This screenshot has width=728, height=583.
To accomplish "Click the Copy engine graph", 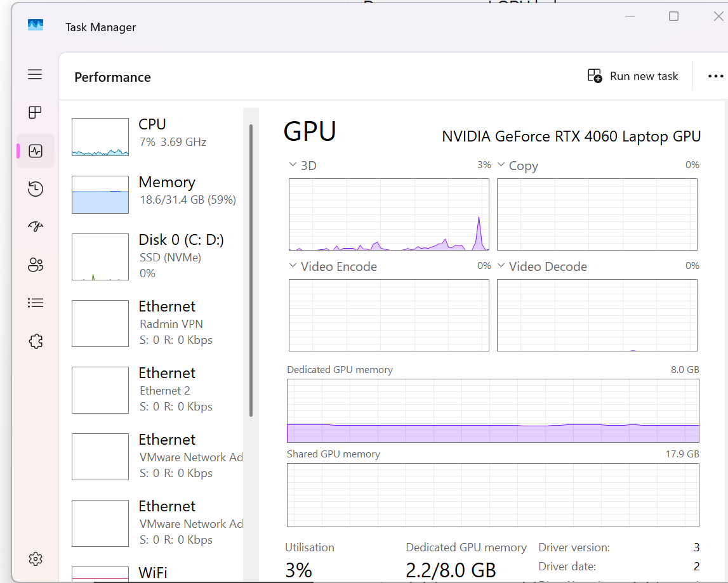I will pyautogui.click(x=597, y=214).
